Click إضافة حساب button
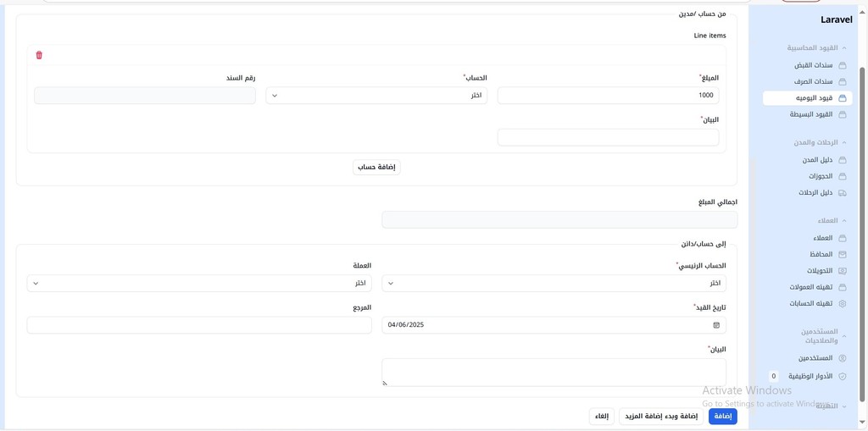Screen dimensions: 868x431 pyautogui.click(x=376, y=167)
